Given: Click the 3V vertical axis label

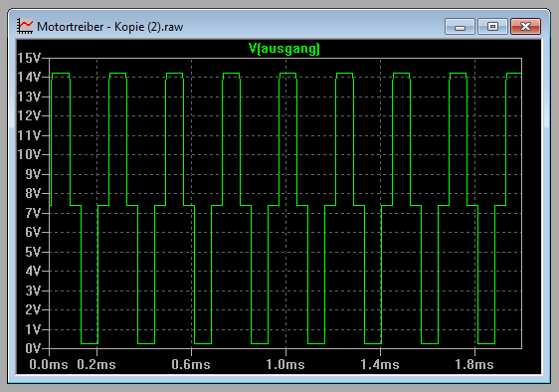Looking at the screenshot, I should [33, 291].
